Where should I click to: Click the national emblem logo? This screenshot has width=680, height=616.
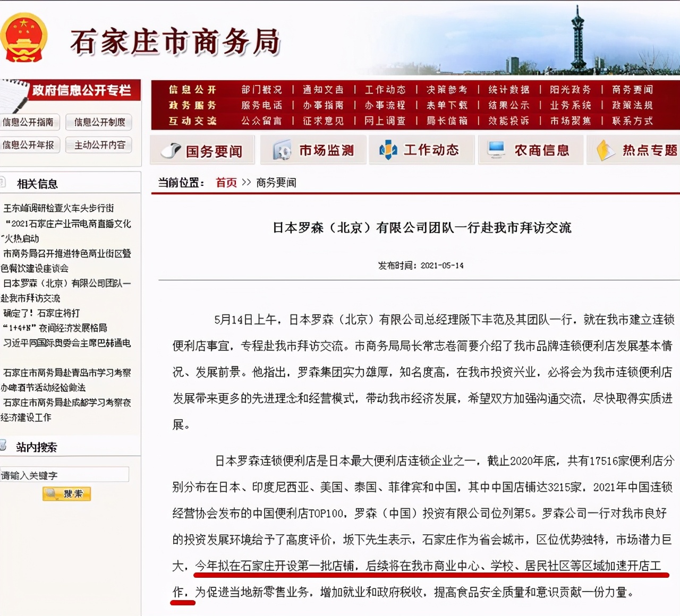[x=23, y=36]
